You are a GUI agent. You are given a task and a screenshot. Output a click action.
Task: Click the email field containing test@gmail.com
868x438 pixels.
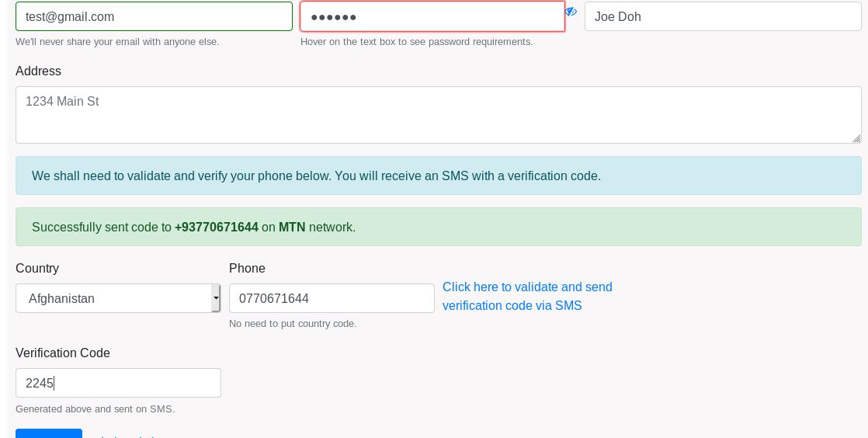point(154,16)
